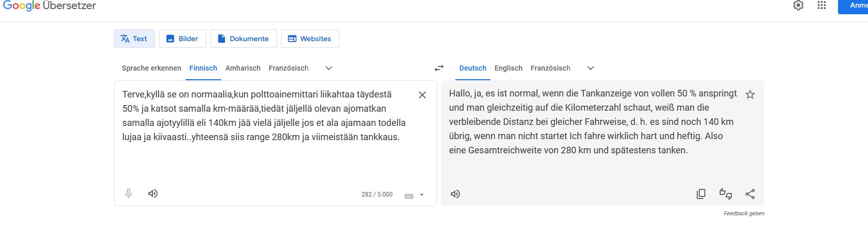The width and height of the screenshot is (868, 229).
Task: Switch target language to Englisch
Action: tap(508, 68)
